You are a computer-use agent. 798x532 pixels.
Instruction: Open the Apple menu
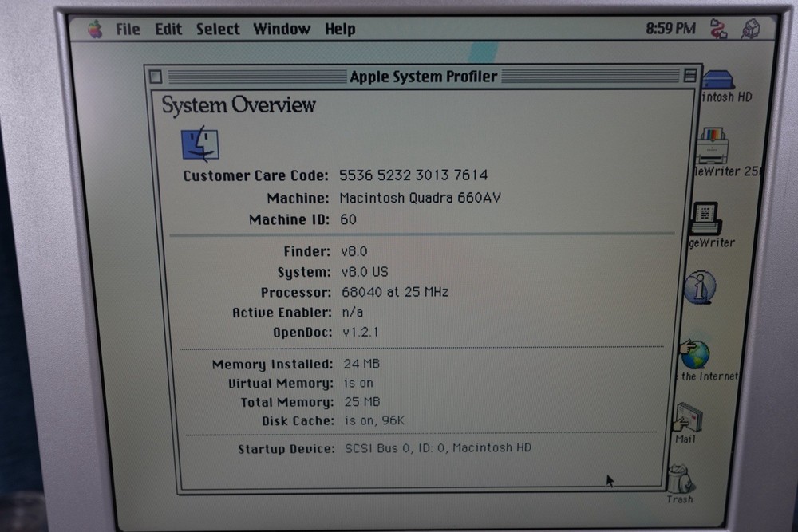click(x=95, y=29)
